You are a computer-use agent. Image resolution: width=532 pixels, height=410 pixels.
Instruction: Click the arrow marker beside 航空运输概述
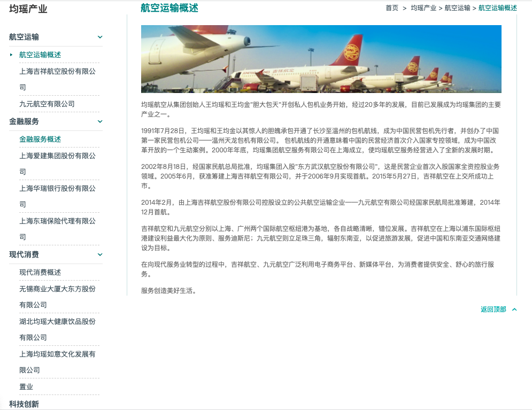[x=11, y=55]
